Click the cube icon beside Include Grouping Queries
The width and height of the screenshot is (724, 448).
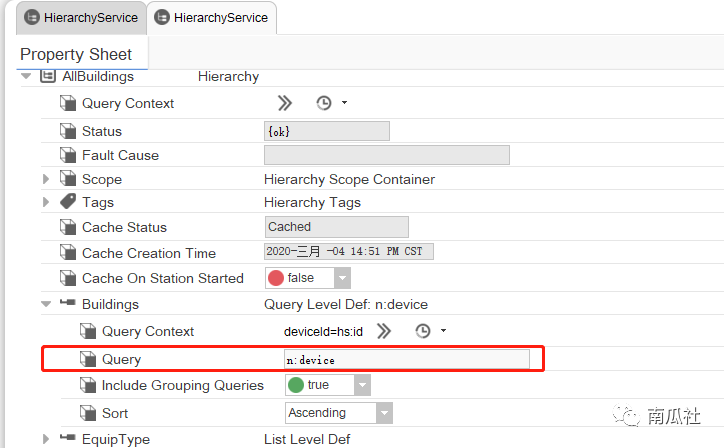[88, 385]
